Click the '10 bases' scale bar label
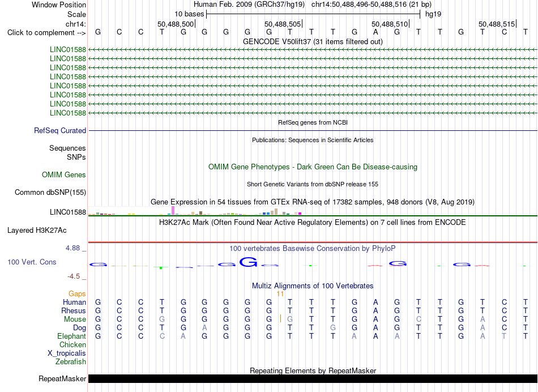Viewport: 538px width, 392px height. 189,14
